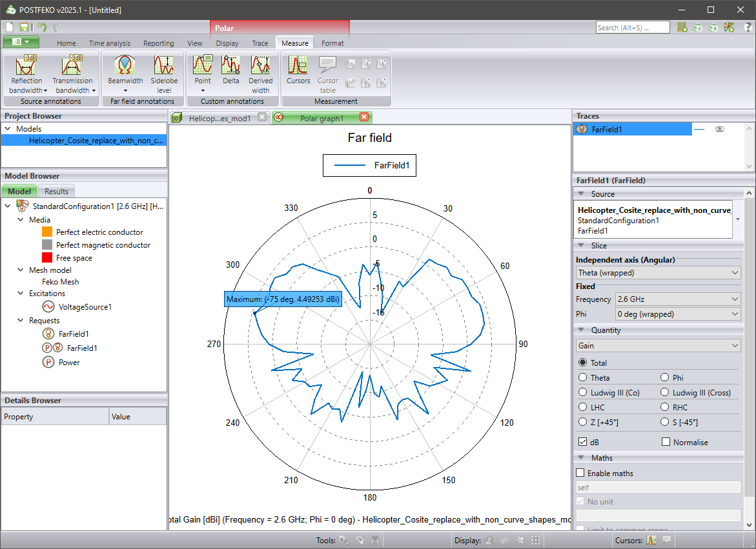756x549 pixels.
Task: Collapse the Source section header
Action: tap(658, 194)
